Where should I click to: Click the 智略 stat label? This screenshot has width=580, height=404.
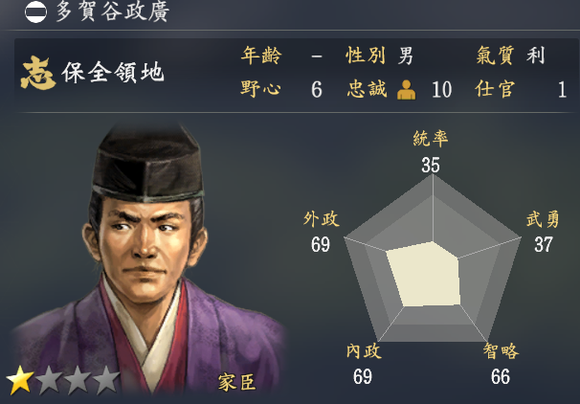point(501,351)
